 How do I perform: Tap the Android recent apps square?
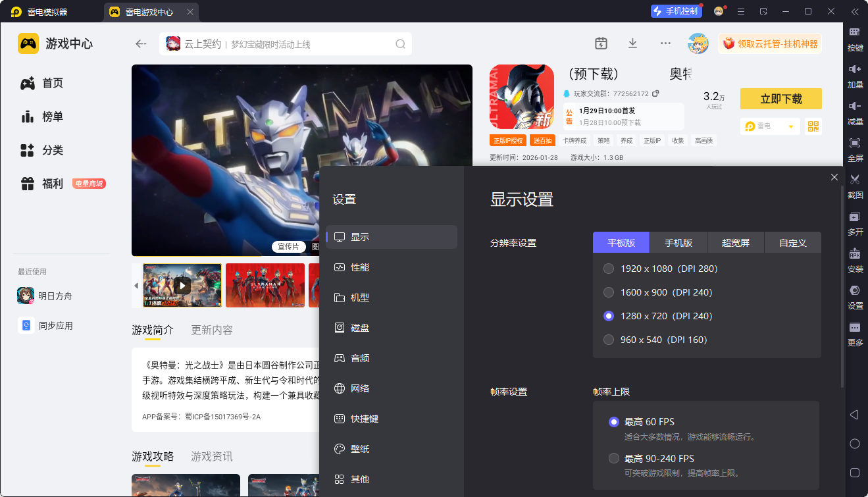tap(854, 473)
